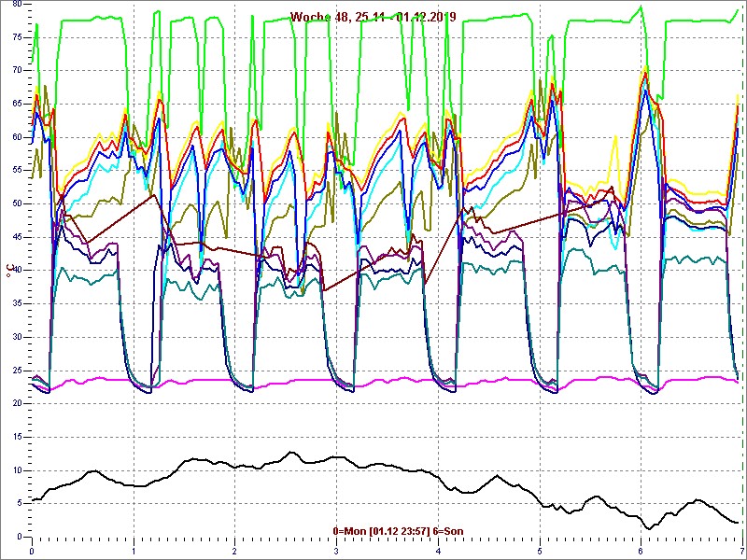The height and width of the screenshot is (560, 747).
Task: Select the y-axis tick label "30"
Action: pyautogui.click(x=17, y=337)
